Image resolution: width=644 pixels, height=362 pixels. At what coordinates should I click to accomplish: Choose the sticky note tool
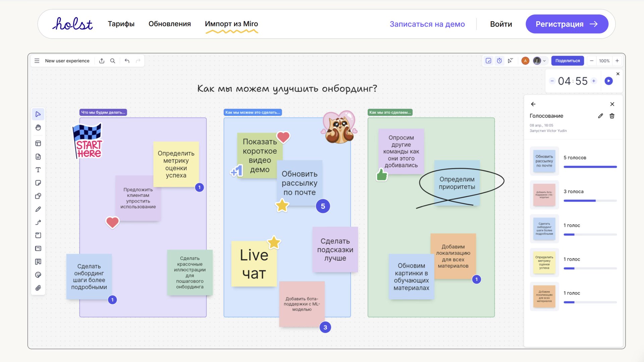coord(38,183)
